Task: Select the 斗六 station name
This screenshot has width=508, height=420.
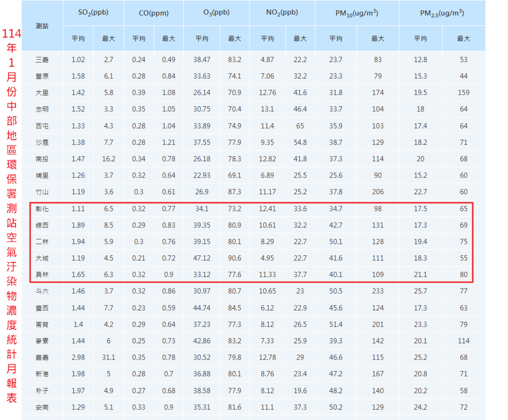Action: click(x=42, y=291)
